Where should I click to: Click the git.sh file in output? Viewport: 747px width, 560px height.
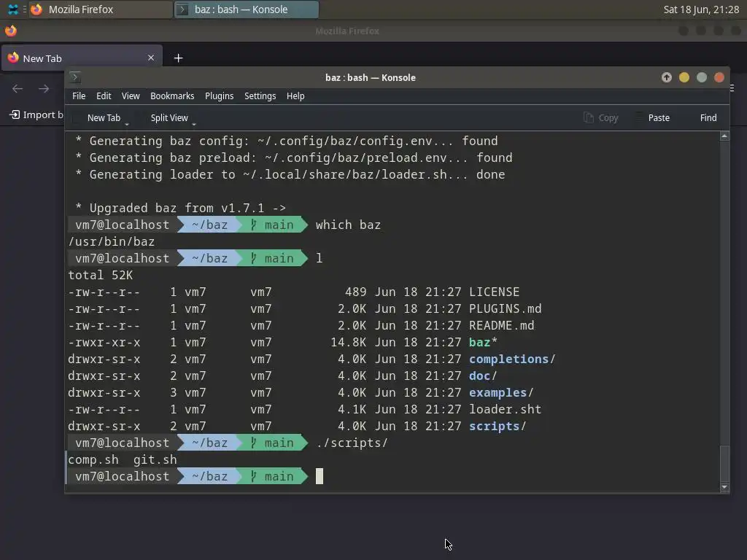[x=155, y=459]
